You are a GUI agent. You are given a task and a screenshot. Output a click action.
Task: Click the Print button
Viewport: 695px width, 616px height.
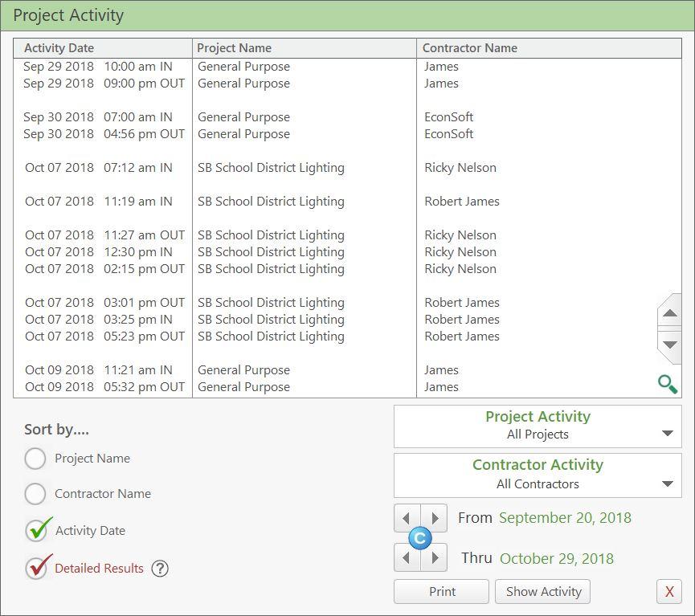(441, 591)
